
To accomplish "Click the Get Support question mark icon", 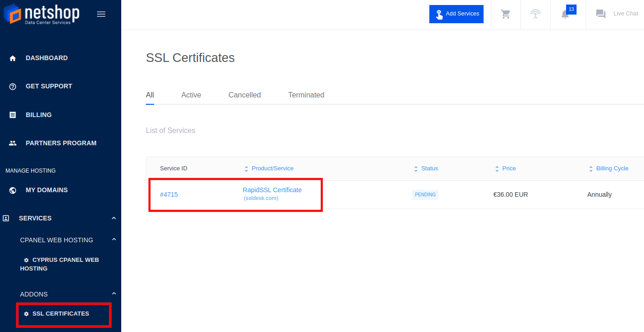I will pos(13,87).
